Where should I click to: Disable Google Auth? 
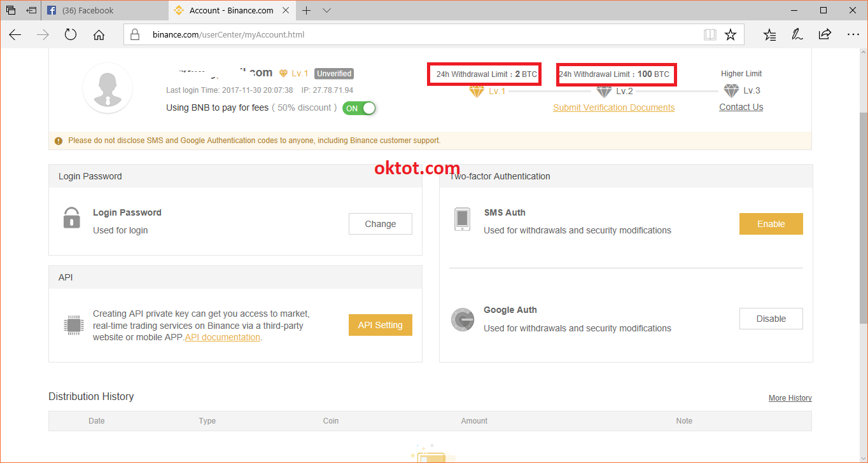click(x=771, y=319)
